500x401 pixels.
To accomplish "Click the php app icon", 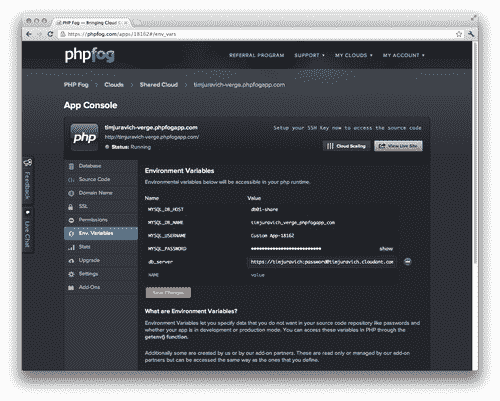I will (x=84, y=137).
